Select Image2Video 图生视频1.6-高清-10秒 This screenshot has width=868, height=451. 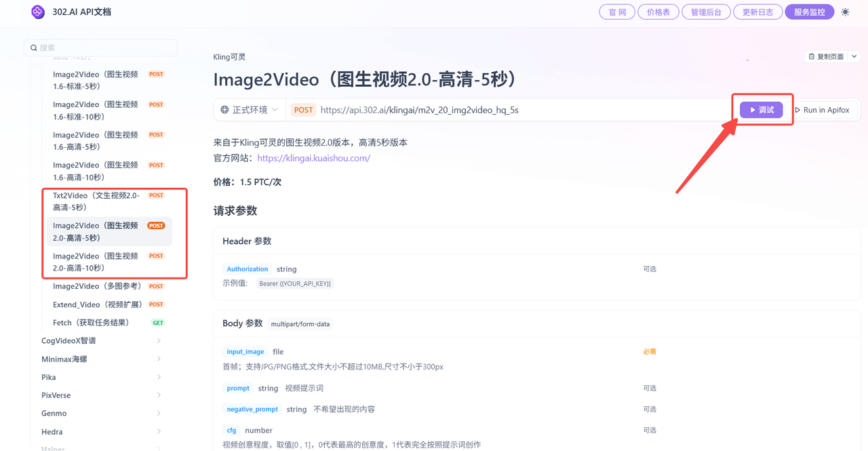pyautogui.click(x=109, y=171)
